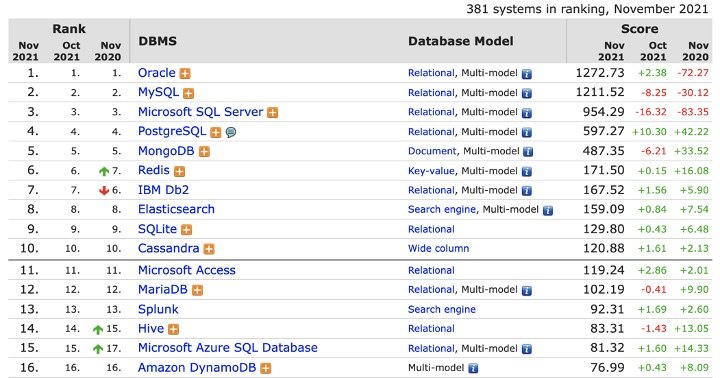Click the plus icon next to Hive

(173, 329)
